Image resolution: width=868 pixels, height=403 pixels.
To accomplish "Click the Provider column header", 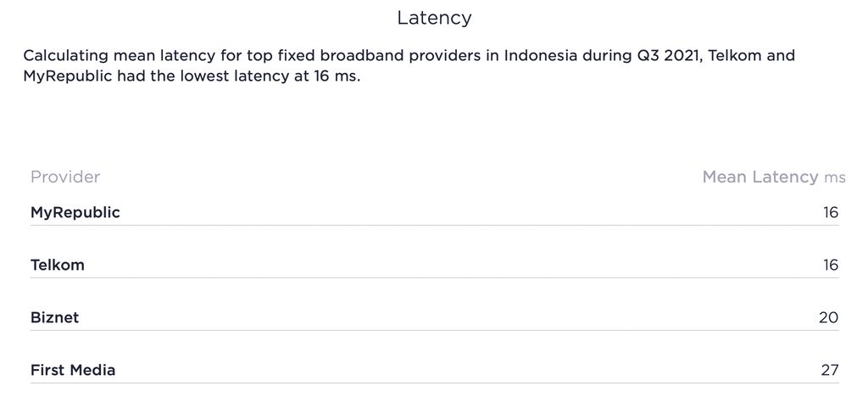I will pyautogui.click(x=65, y=177).
